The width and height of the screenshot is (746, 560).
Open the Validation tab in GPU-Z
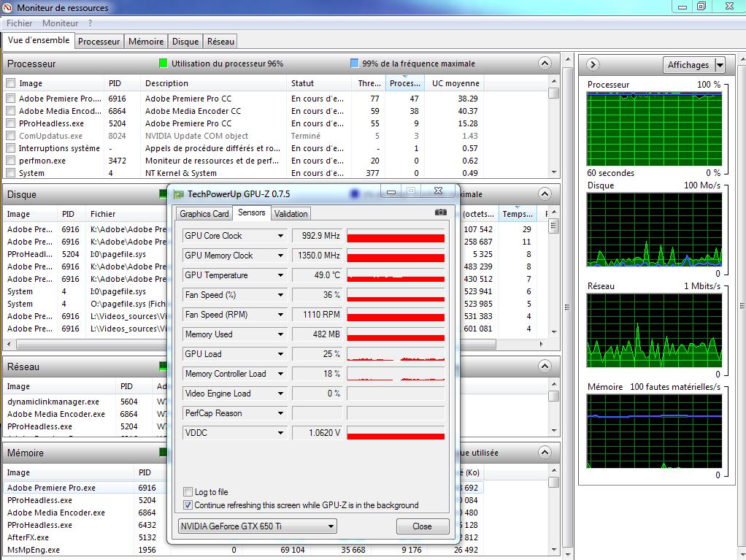point(291,214)
